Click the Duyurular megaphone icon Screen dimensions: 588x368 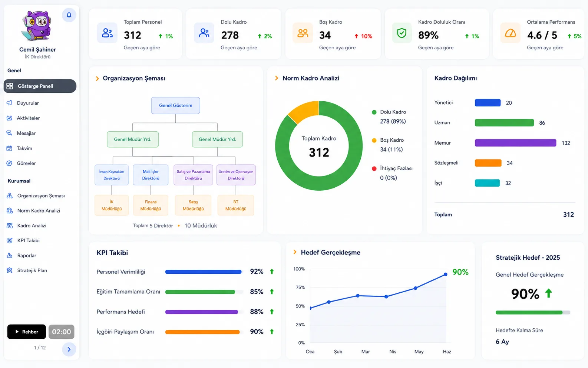click(x=9, y=103)
